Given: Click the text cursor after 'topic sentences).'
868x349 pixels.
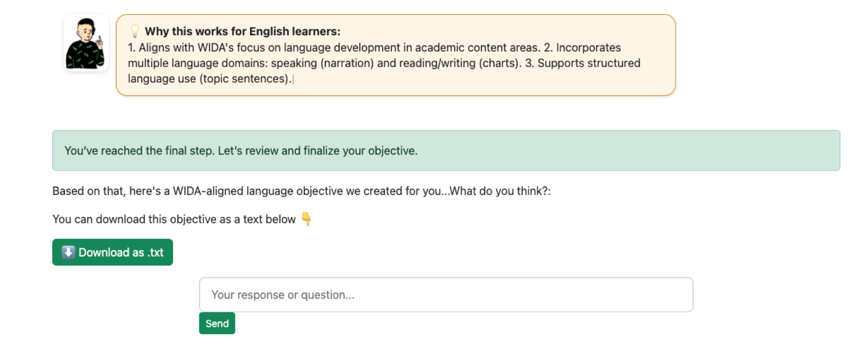Looking at the screenshot, I should (x=293, y=79).
